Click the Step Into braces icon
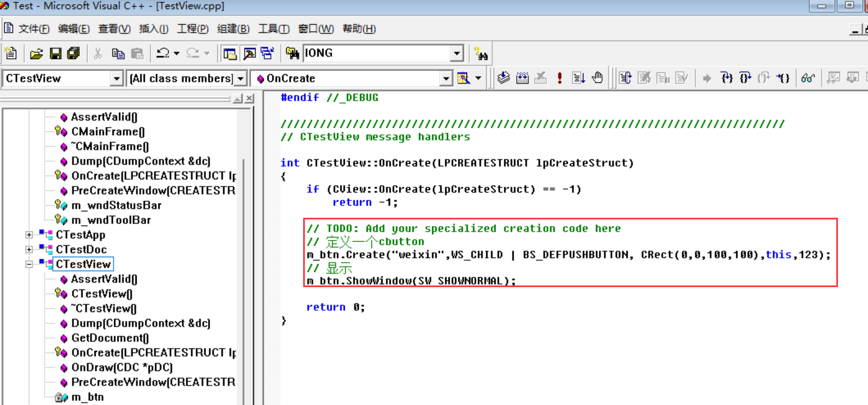 click(727, 78)
